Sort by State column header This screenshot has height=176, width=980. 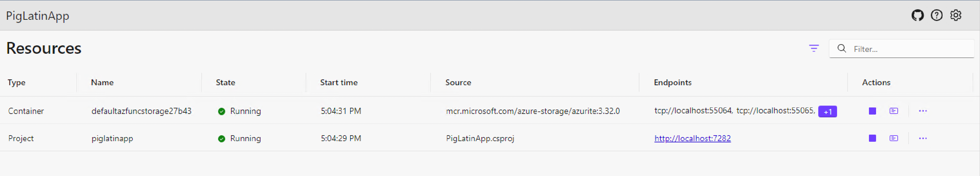pos(226,82)
